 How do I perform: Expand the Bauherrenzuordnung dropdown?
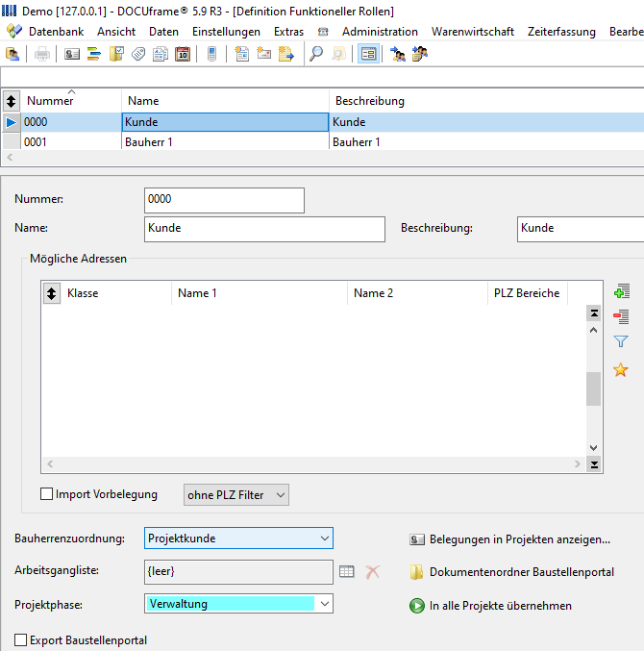click(325, 538)
